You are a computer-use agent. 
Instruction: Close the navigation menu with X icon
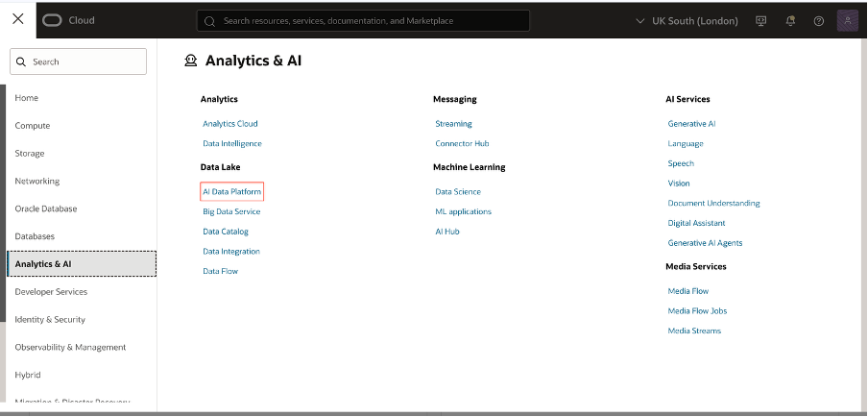tap(17, 19)
